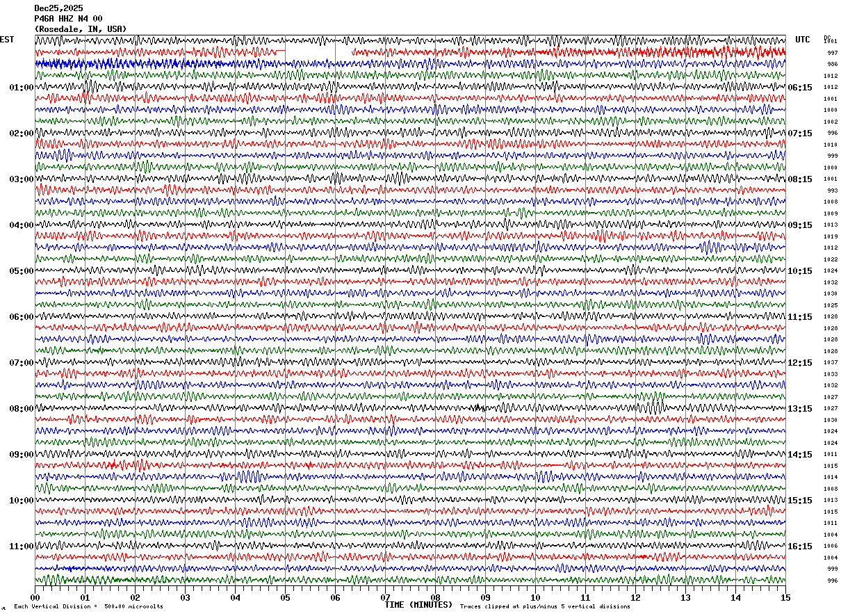
Task: Click the value 993 in right column
Action: (832, 191)
